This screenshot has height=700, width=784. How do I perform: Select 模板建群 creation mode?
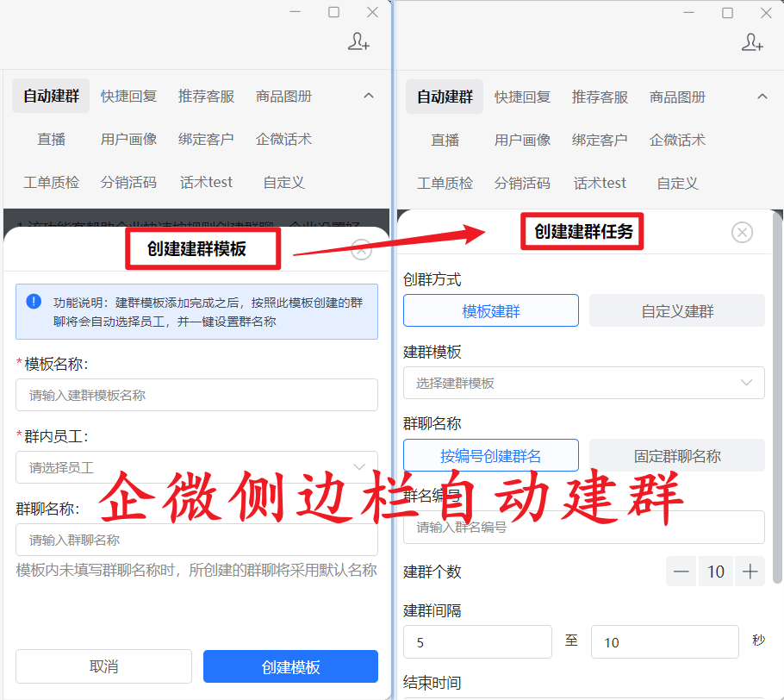coord(491,310)
